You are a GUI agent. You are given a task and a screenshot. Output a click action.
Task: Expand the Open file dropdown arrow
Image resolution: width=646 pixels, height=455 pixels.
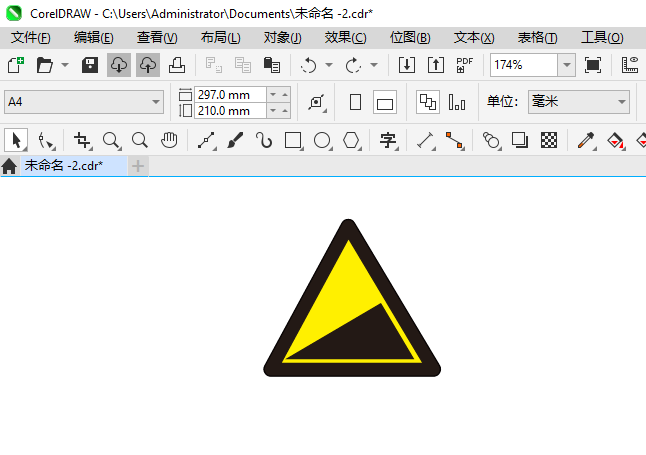point(65,65)
